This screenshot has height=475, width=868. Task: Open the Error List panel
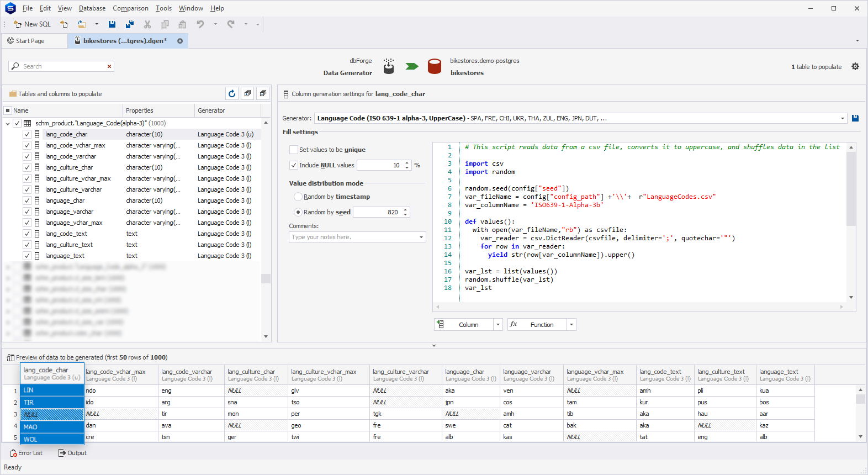click(27, 453)
